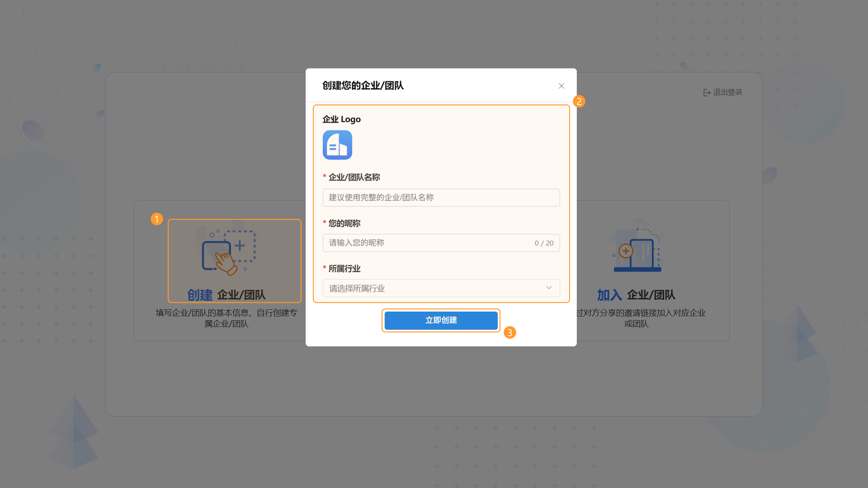Click the industry dropdown chevron arrow
Viewport: 868px width, 488px height.
click(549, 288)
